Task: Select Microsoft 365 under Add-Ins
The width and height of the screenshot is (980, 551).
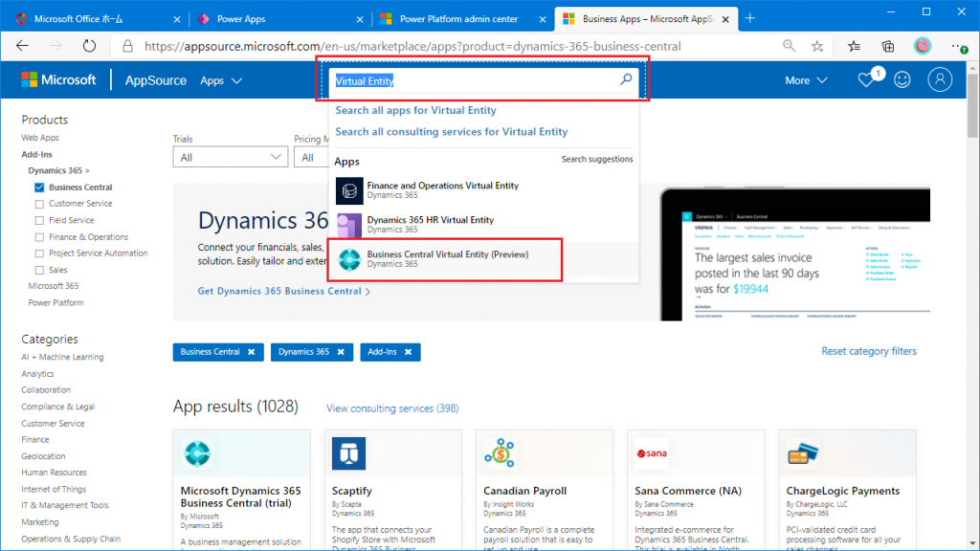Action: pyautogui.click(x=54, y=286)
